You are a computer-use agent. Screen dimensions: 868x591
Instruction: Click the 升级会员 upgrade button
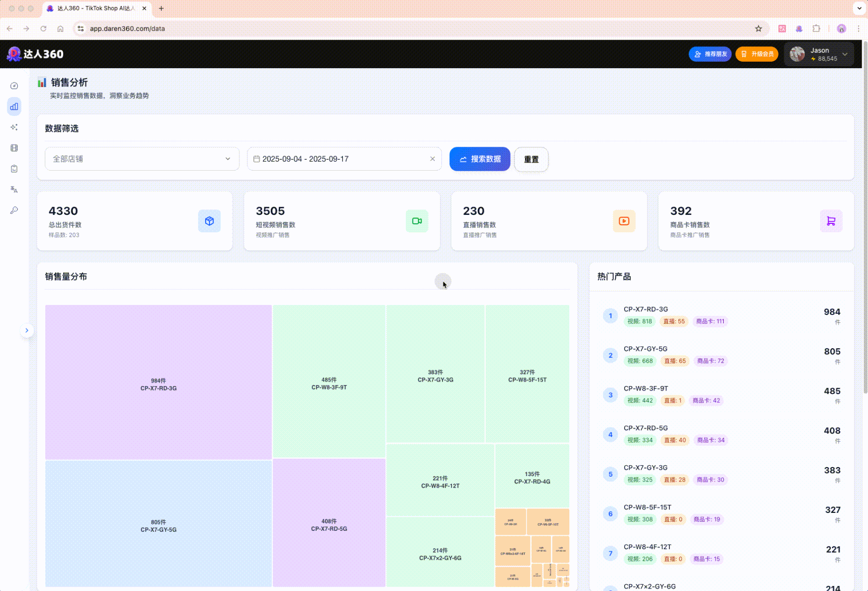point(757,54)
